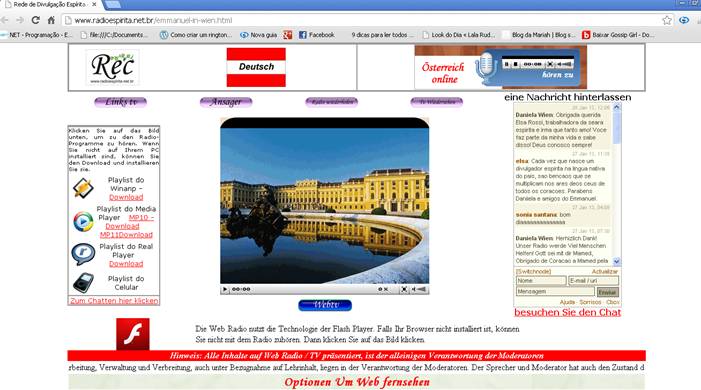
Task: Adjust the video player volume slider
Action: click(x=422, y=289)
